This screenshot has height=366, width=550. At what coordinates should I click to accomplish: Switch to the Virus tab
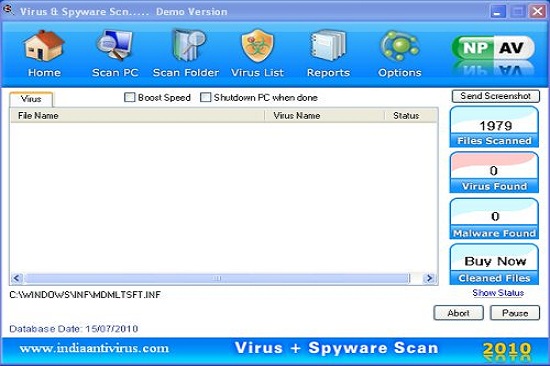pos(31,99)
